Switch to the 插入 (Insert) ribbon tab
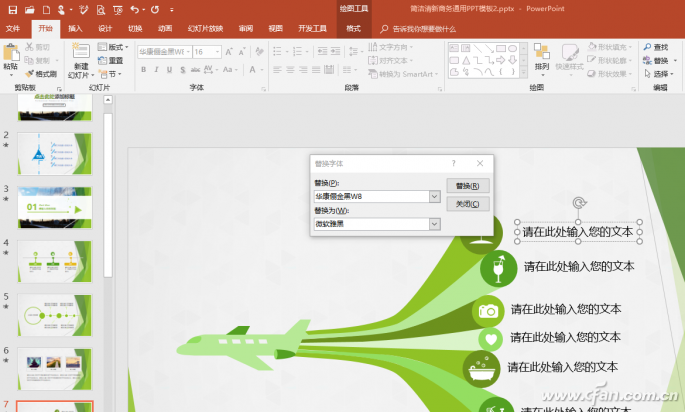 click(x=75, y=28)
